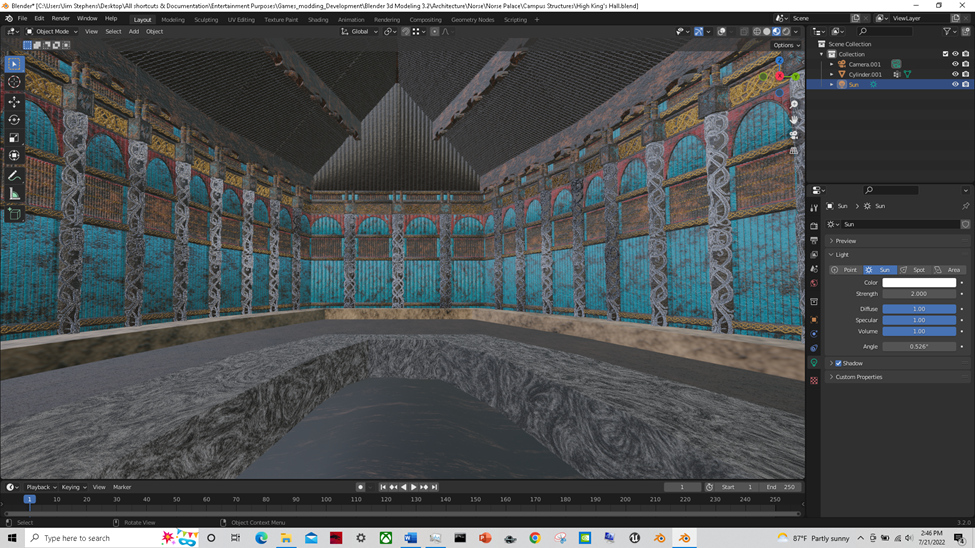This screenshot has height=548, width=975.
Task: Open the Render menu
Action: click(60, 18)
